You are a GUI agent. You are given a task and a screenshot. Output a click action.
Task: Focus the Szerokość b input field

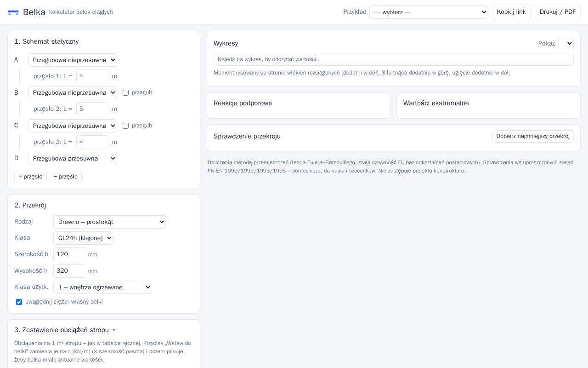coord(70,254)
